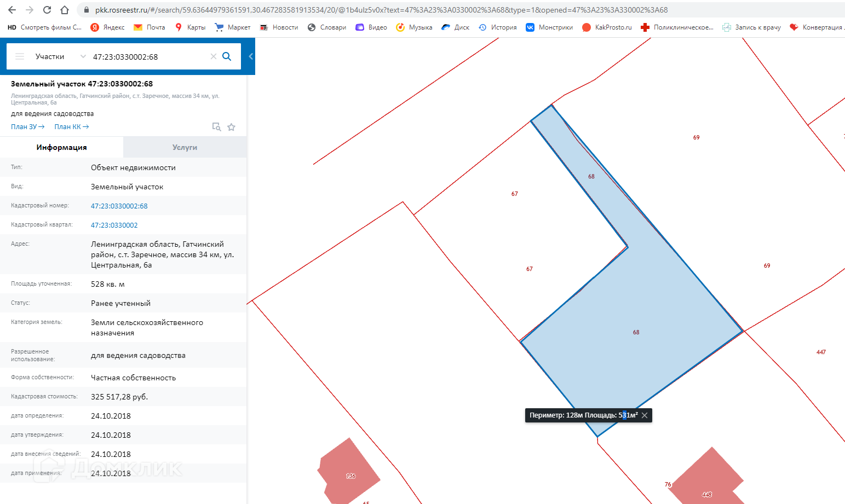The image size is (845, 504).
Task: Open Смотреть фильм bookmark
Action: tap(44, 27)
